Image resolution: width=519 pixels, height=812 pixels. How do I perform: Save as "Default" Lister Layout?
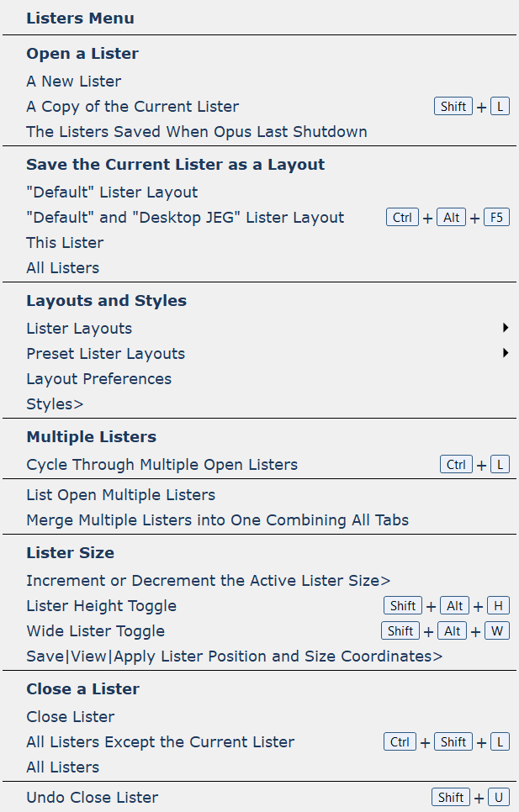pyautogui.click(x=112, y=192)
